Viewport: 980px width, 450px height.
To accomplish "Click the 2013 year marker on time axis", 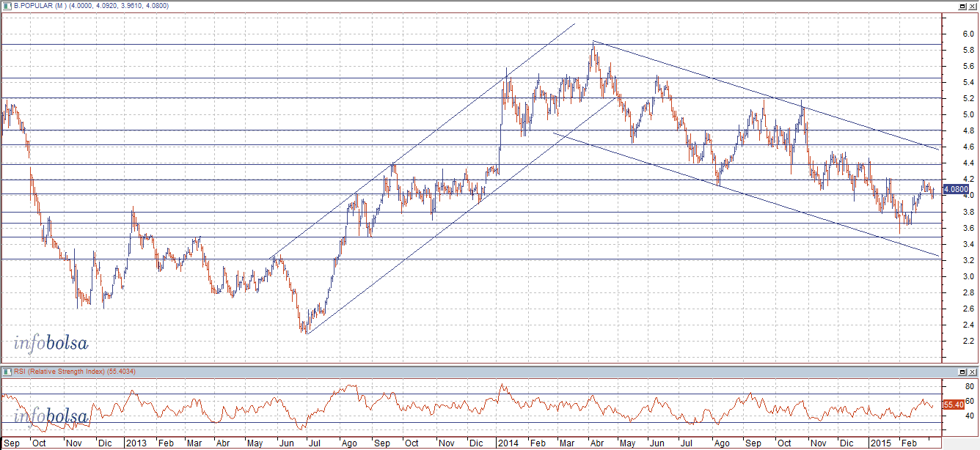I will coord(136,443).
